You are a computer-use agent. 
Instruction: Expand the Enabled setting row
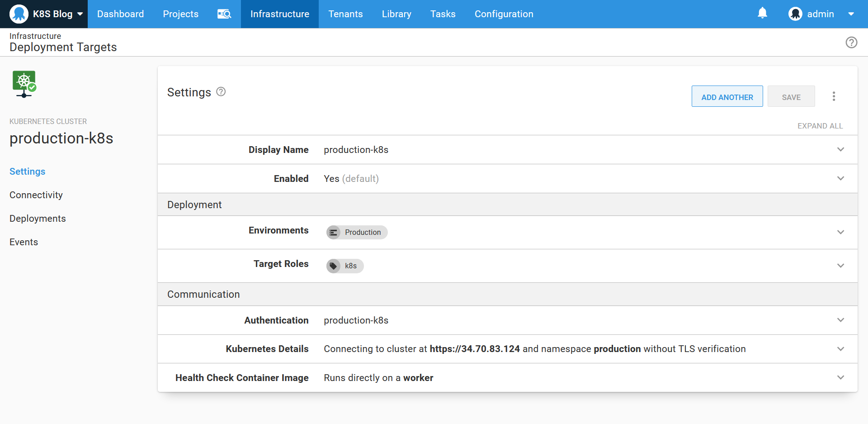(840, 179)
